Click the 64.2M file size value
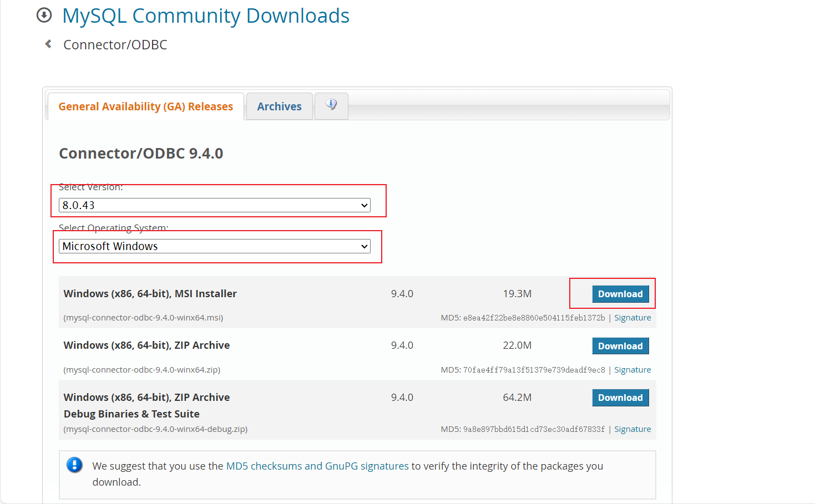 517,398
